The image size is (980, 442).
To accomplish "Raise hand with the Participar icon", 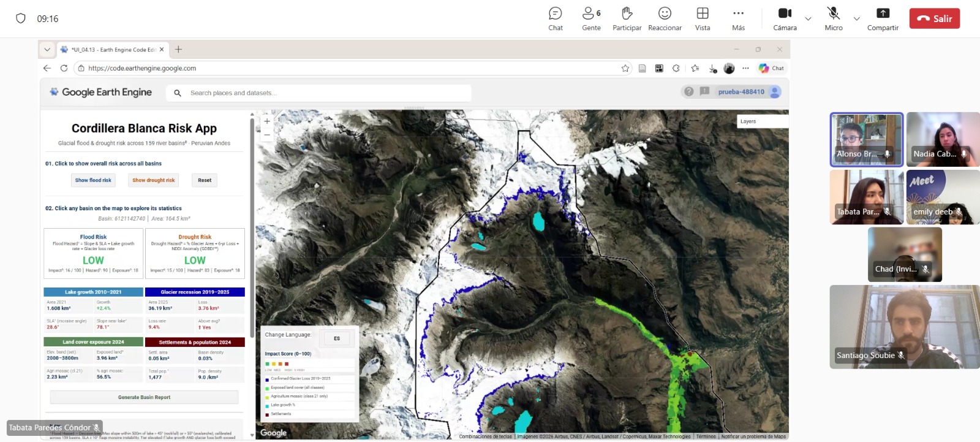I will tap(627, 18).
